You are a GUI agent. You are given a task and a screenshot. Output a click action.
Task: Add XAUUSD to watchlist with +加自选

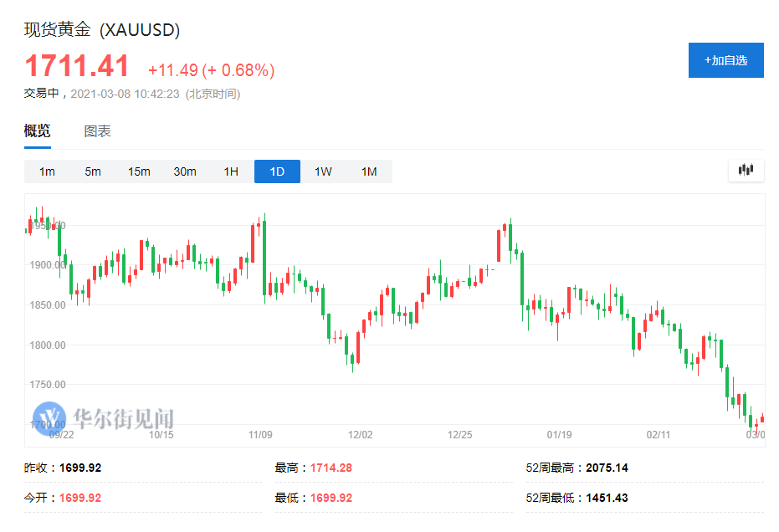pos(725,60)
